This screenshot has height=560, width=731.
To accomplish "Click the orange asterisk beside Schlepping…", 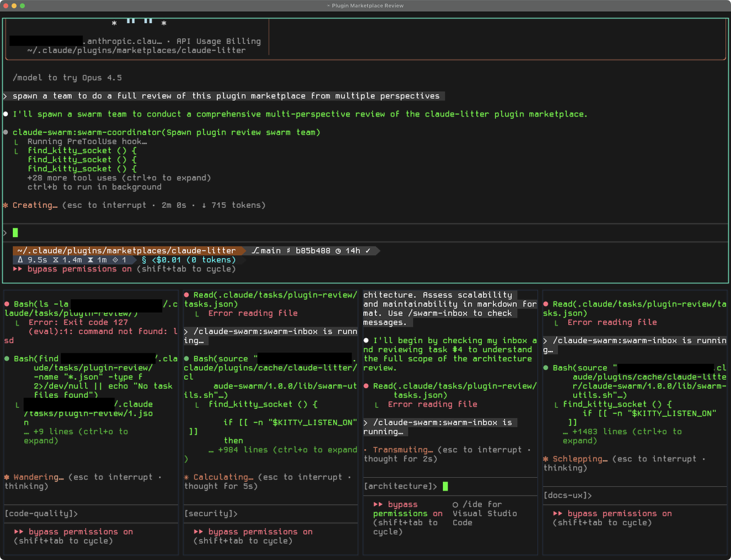I will point(546,459).
